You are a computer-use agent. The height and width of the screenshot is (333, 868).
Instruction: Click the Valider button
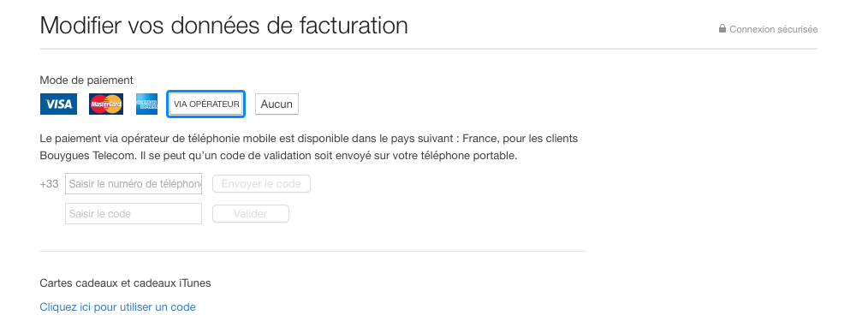click(x=251, y=213)
